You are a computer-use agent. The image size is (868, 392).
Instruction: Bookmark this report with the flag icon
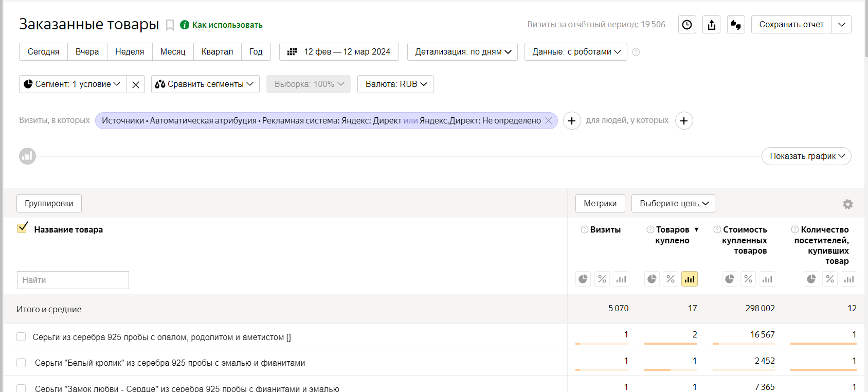170,25
